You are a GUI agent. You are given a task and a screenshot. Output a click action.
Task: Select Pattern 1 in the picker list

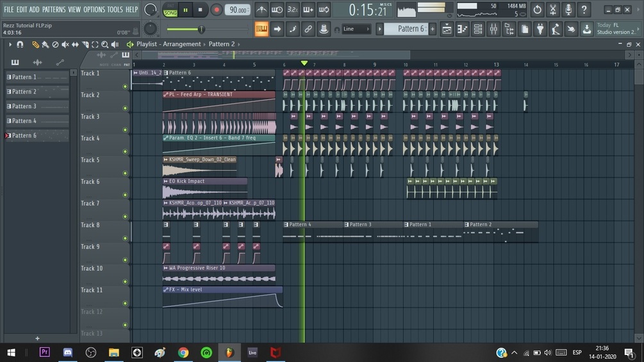click(37, 77)
